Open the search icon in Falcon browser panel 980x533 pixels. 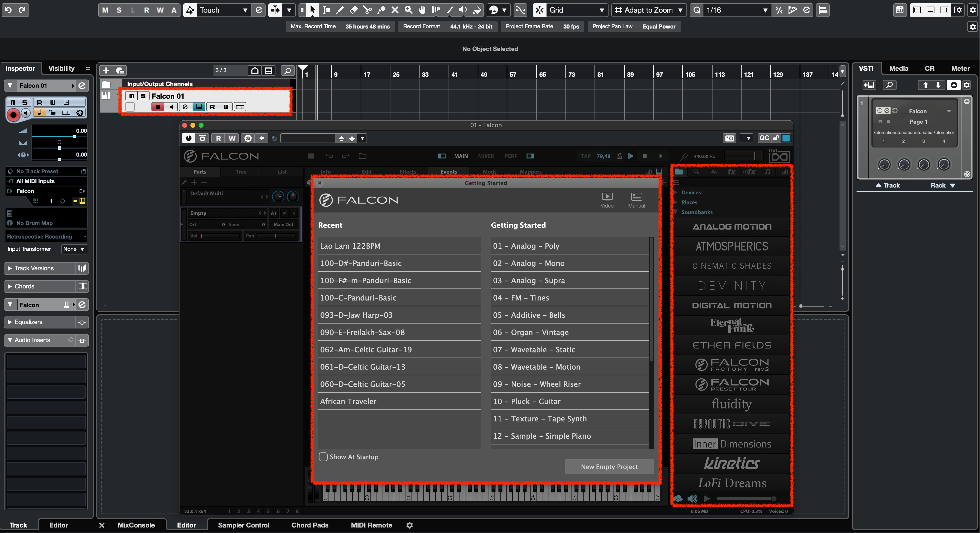pos(696,171)
